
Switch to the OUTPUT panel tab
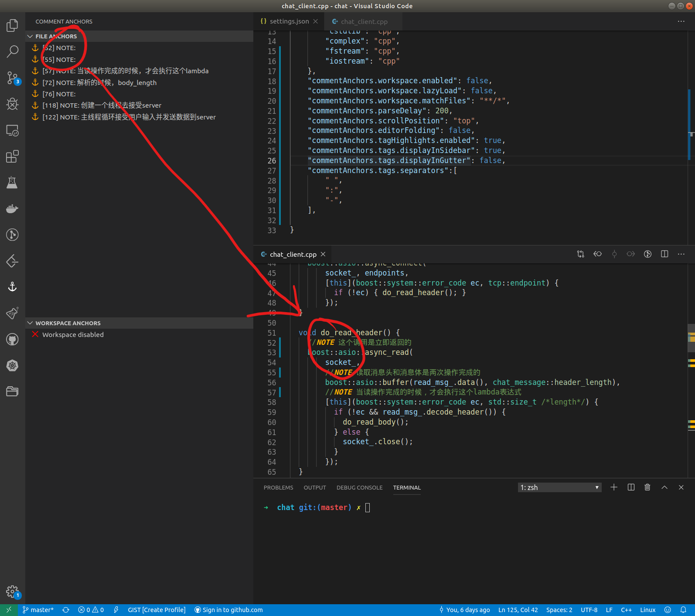tap(315, 487)
